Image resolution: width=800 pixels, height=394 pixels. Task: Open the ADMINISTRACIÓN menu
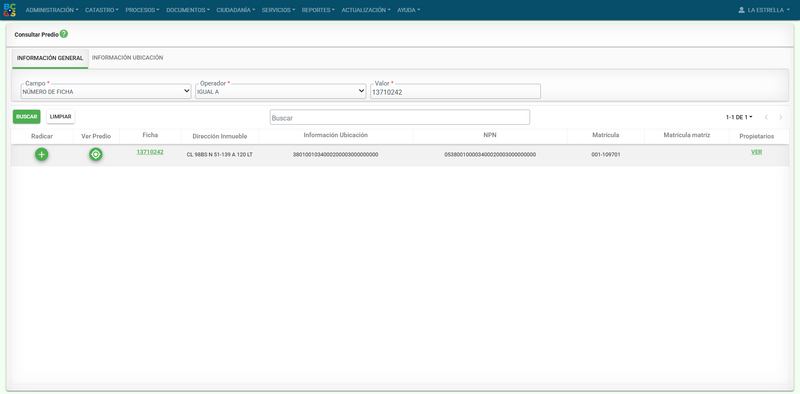(x=52, y=10)
